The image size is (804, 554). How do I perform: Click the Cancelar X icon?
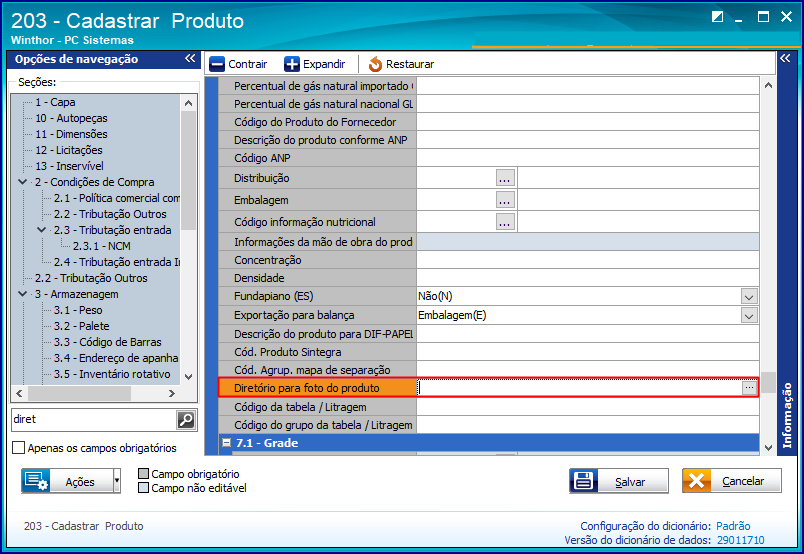tap(696, 481)
